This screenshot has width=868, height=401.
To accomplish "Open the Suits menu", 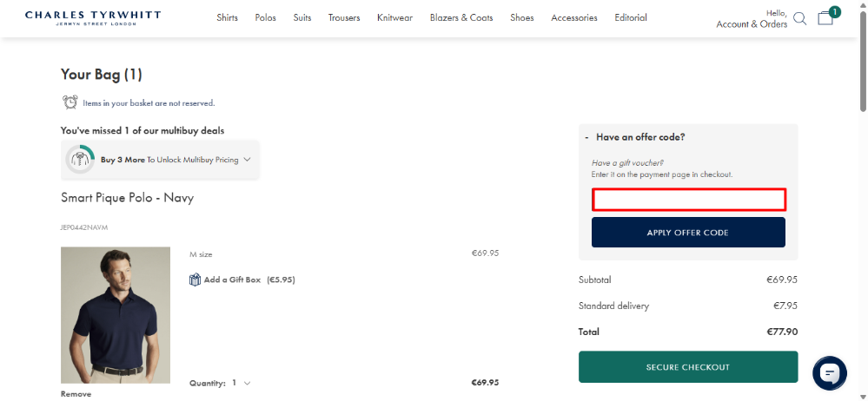I will pyautogui.click(x=302, y=17).
